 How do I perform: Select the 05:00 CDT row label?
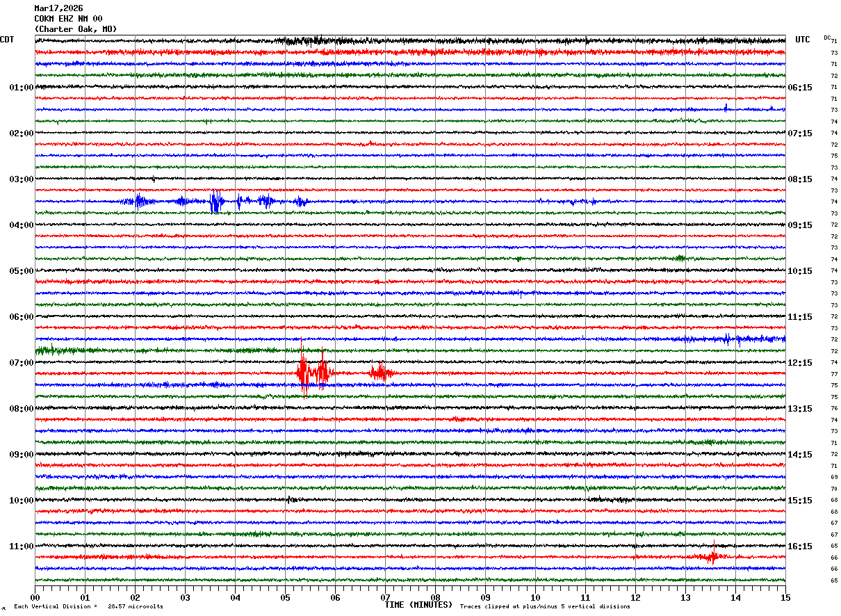click(x=22, y=271)
